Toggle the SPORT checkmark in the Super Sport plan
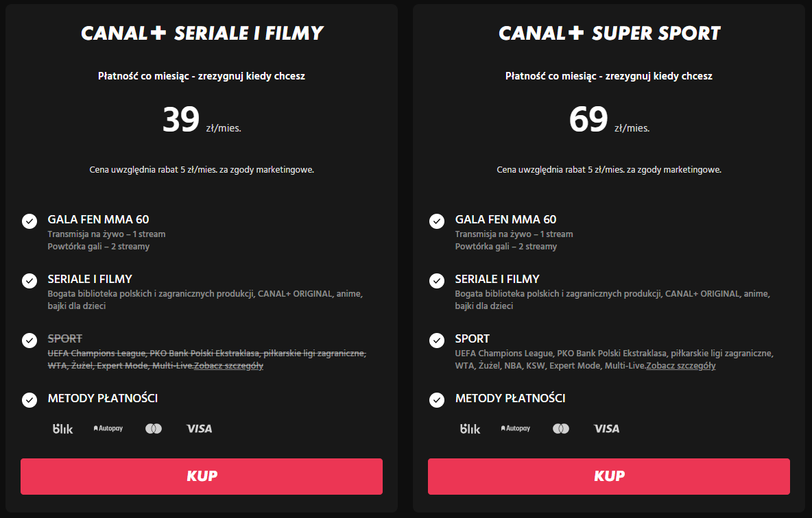The height and width of the screenshot is (518, 812). [436, 341]
